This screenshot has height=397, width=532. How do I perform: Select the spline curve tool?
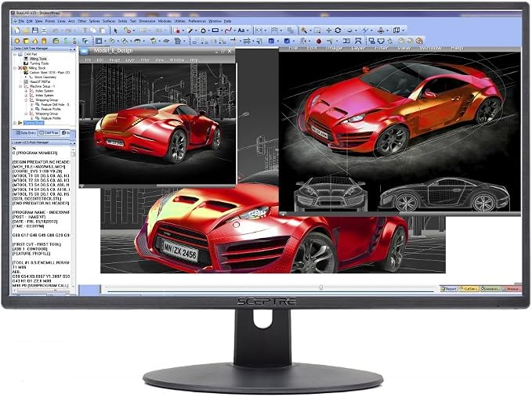coord(228,31)
